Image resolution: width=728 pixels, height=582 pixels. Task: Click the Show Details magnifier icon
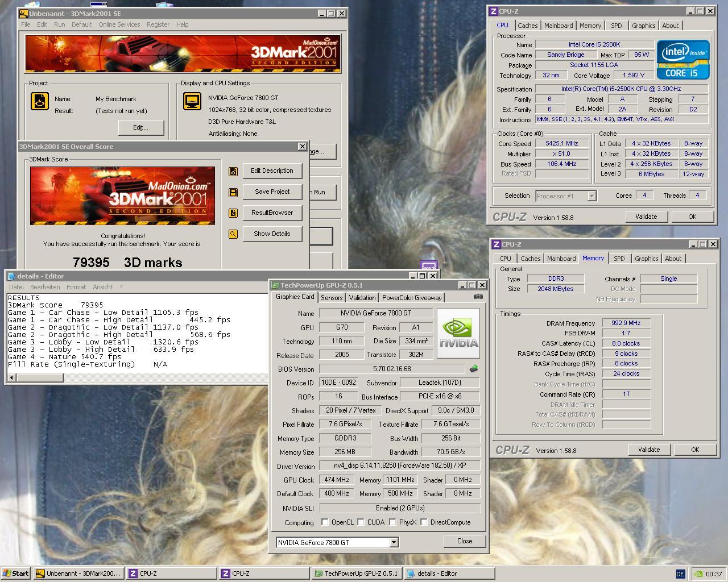click(x=233, y=234)
